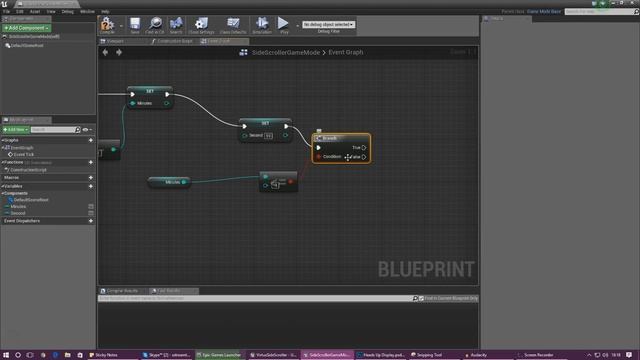Add a new variable with plus
The image size is (640, 360).
click(x=91, y=186)
